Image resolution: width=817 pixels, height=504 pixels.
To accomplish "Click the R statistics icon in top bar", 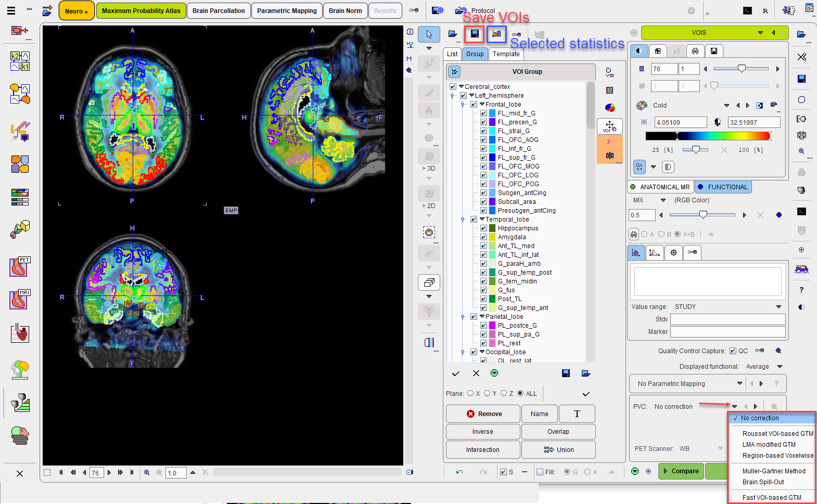I will click(x=765, y=10).
